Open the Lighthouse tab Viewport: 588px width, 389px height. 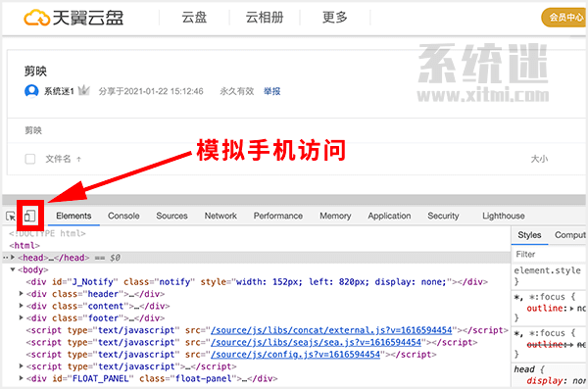click(504, 216)
